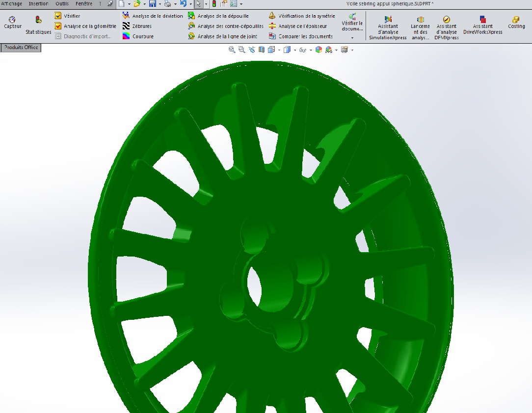
Task: Open Analyse de la ligne de joint
Action: pos(223,36)
